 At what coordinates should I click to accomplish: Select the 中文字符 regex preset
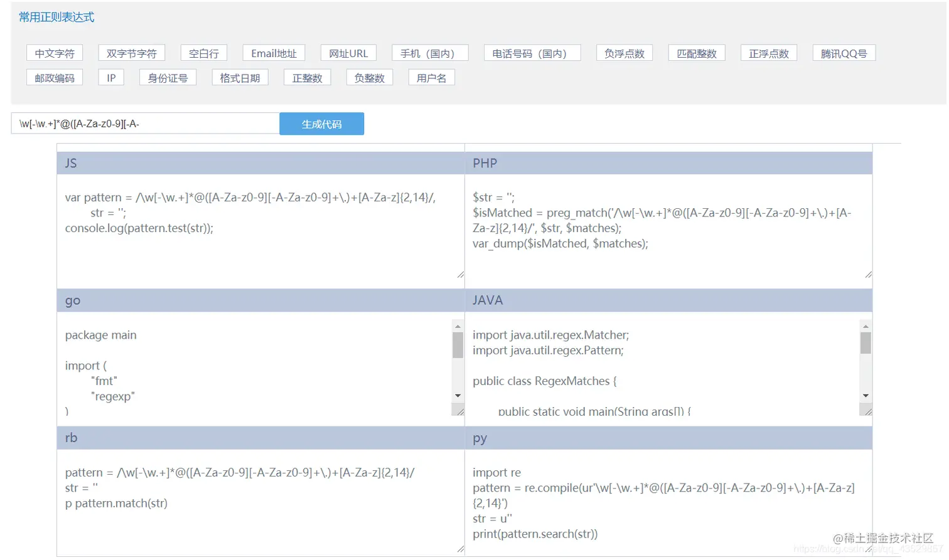pyautogui.click(x=55, y=53)
